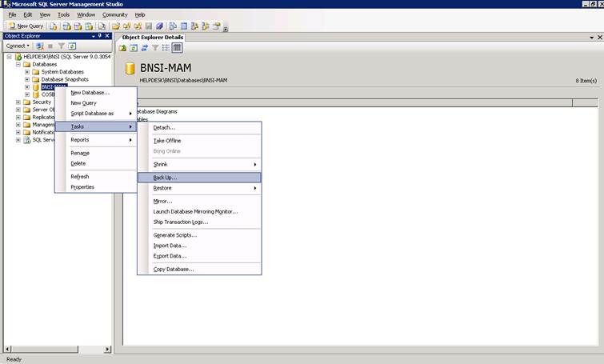The image size is (604, 364).
Task: Click the Open File folder icon
Action: tap(115, 26)
